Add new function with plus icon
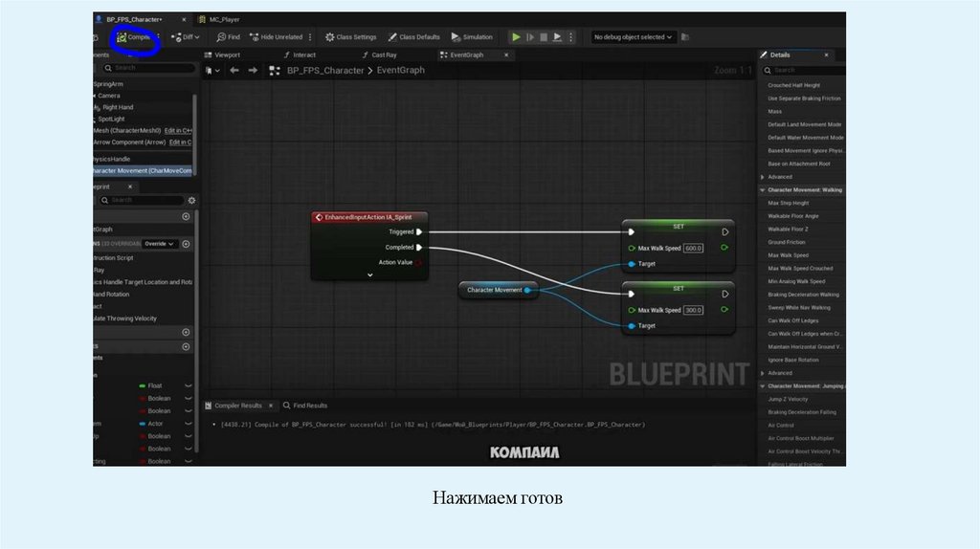 coord(186,244)
